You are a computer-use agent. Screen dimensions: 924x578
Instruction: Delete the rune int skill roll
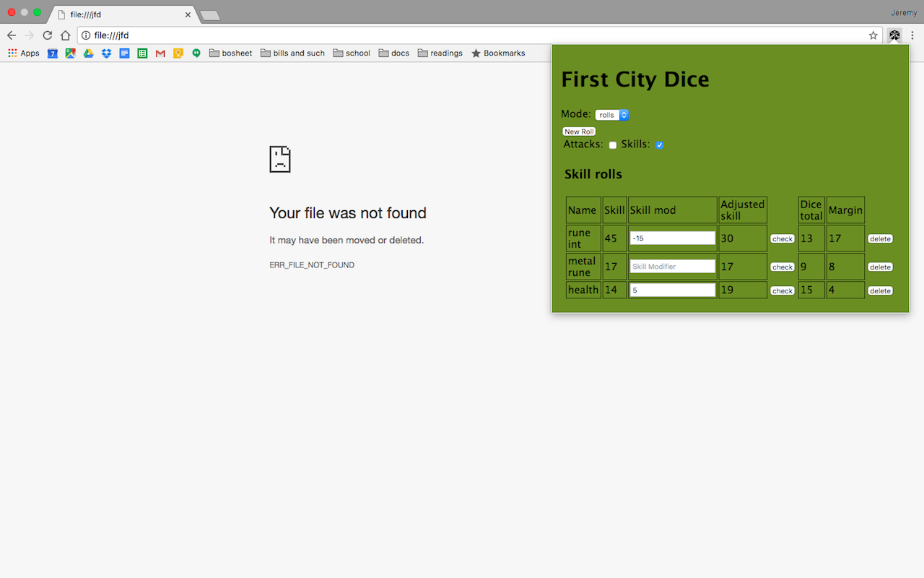click(x=880, y=239)
